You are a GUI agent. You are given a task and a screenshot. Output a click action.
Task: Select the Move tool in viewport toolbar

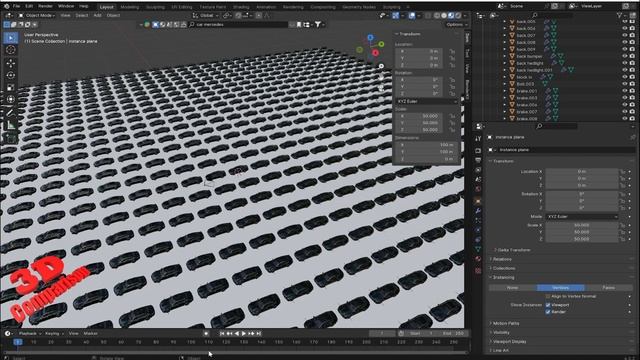tap(11, 63)
